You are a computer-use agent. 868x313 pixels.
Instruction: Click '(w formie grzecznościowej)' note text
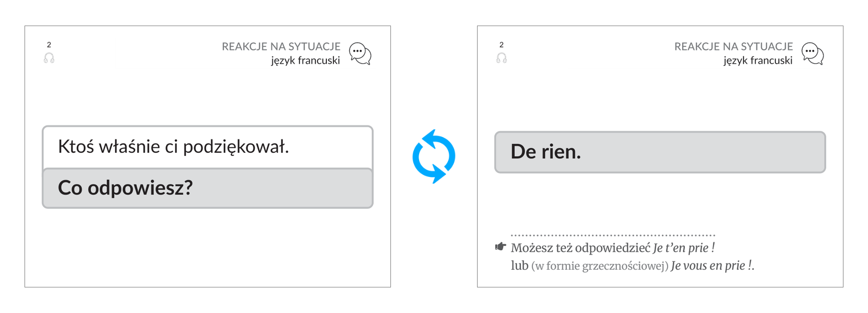(x=600, y=266)
